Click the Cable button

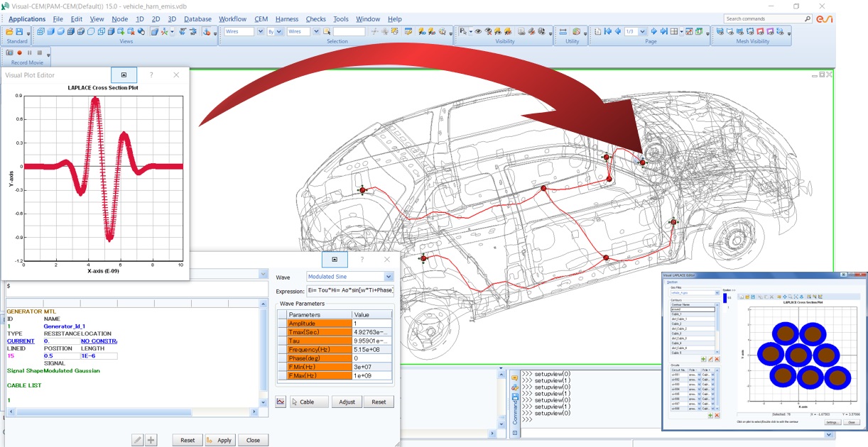click(x=309, y=402)
